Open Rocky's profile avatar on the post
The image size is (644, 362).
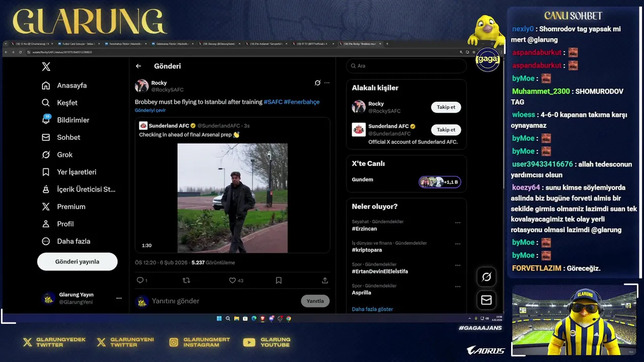[141, 86]
